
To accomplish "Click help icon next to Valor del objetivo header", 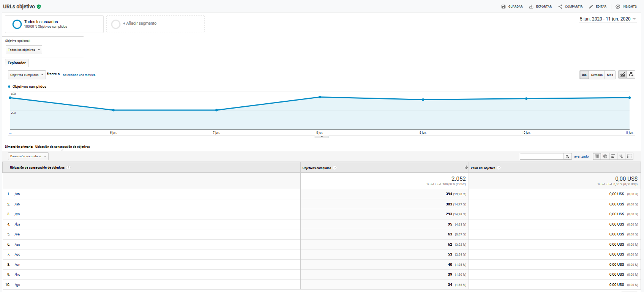I will tap(499, 168).
